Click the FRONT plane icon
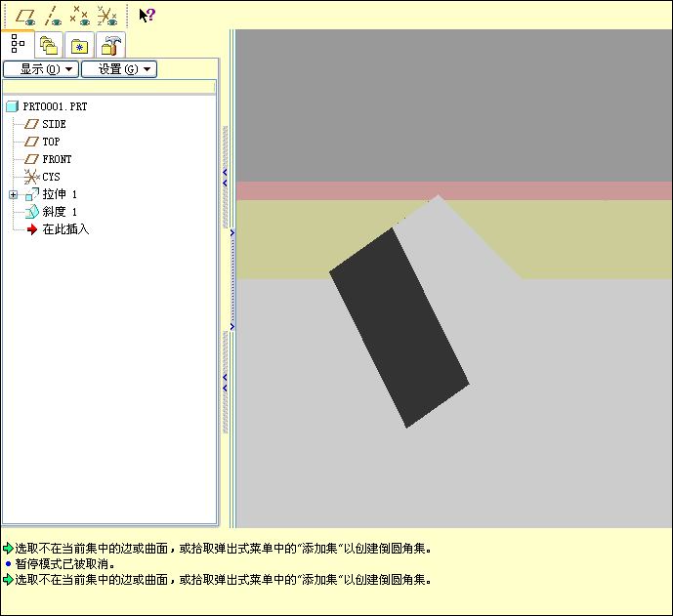This screenshot has width=673, height=616. 31,159
